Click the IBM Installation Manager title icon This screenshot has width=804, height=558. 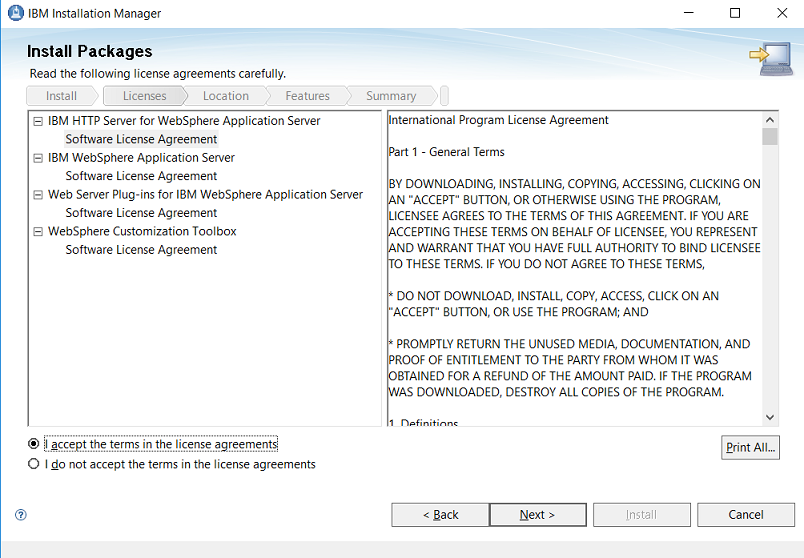point(16,13)
